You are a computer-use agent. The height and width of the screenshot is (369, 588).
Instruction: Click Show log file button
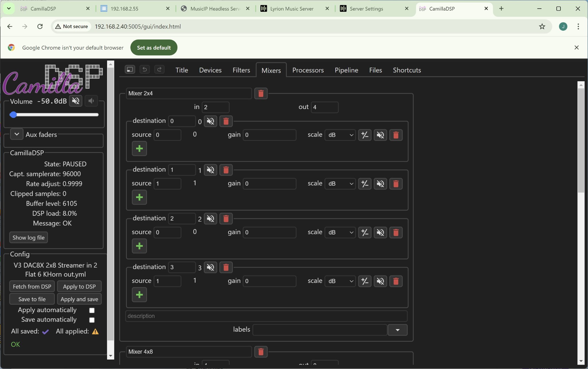[28, 238]
